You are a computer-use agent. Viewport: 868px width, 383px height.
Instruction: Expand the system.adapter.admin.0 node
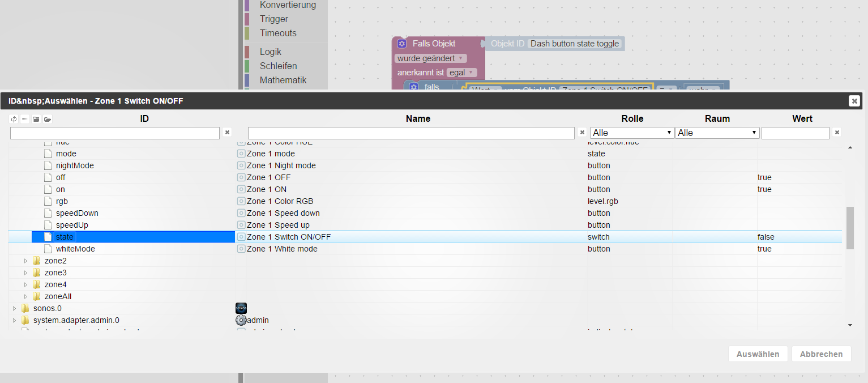14,320
